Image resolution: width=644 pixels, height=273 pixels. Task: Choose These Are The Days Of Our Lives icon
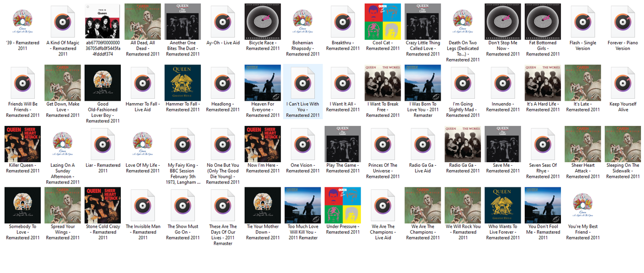tap(223, 206)
